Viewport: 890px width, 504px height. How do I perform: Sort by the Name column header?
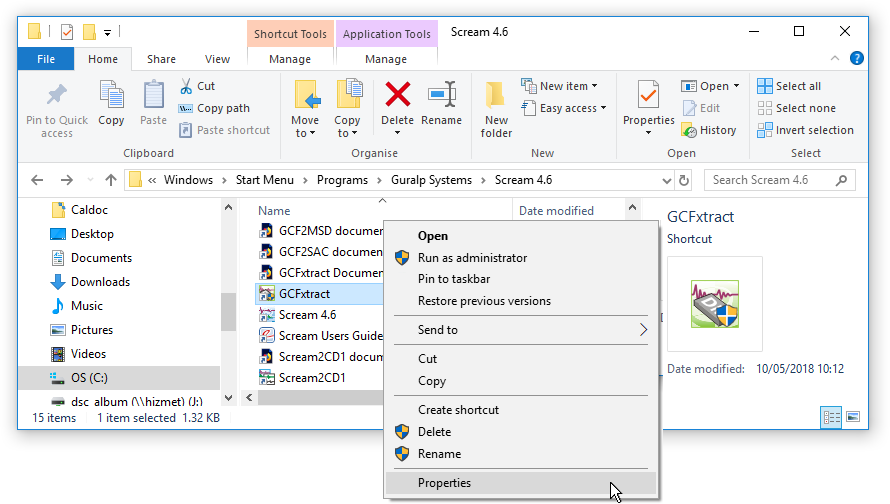tap(274, 211)
